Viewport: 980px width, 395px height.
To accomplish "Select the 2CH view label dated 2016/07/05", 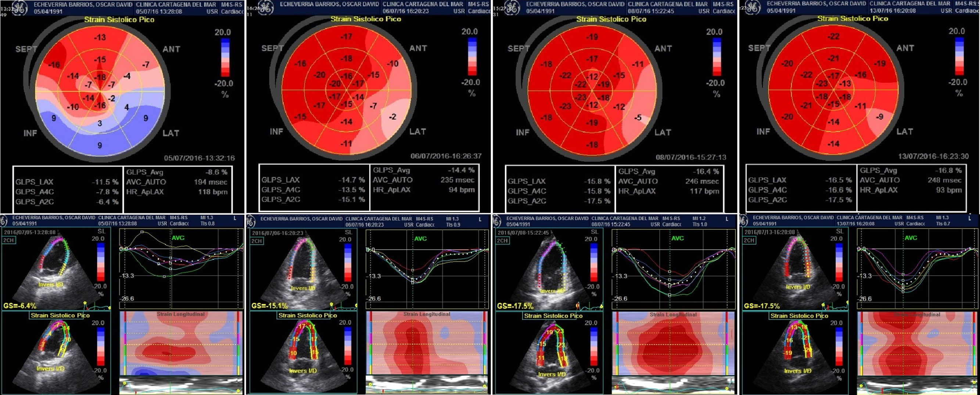I will (x=8, y=240).
